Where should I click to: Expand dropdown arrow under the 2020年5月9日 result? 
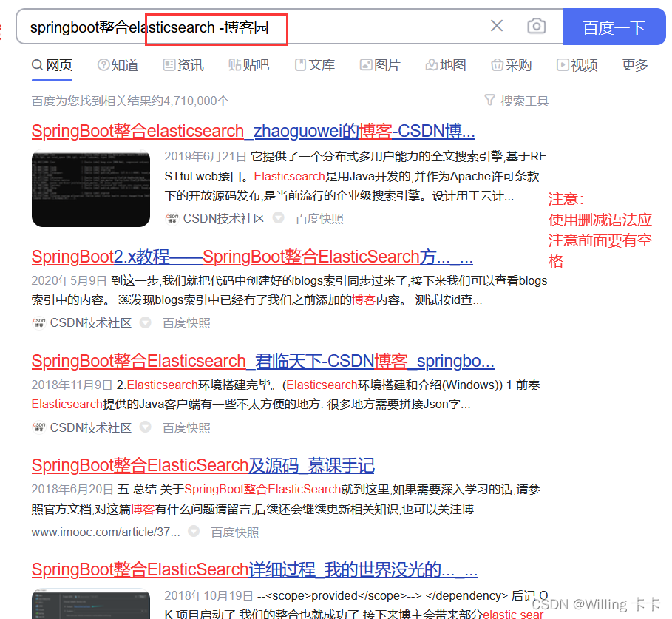pyautogui.click(x=146, y=322)
